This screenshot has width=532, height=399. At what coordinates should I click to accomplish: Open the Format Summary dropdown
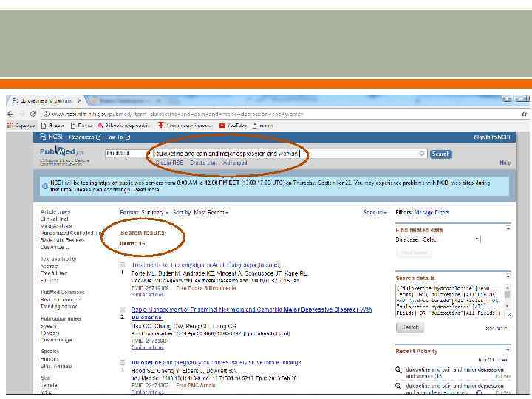[x=144, y=212]
